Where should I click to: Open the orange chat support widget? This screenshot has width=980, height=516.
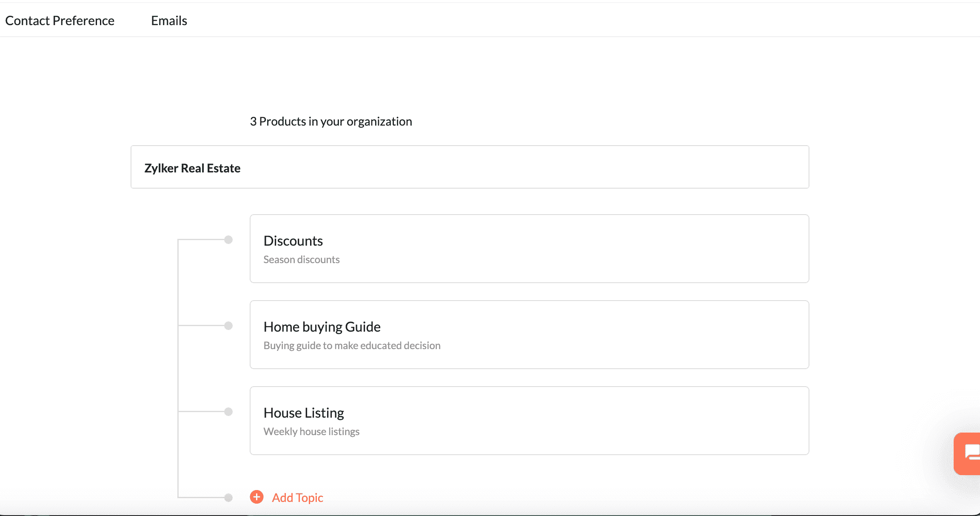967,453
